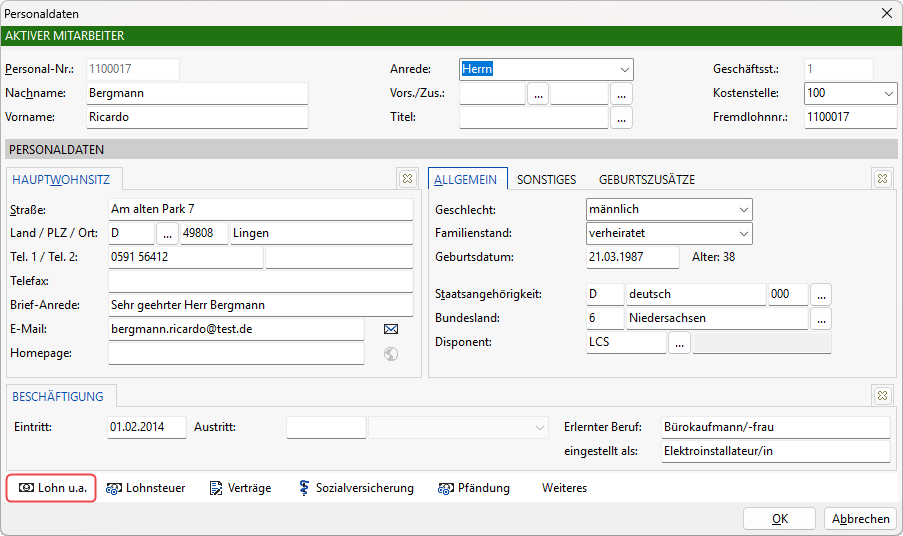Click the Beschäftigung panel expand icon

[x=882, y=396]
